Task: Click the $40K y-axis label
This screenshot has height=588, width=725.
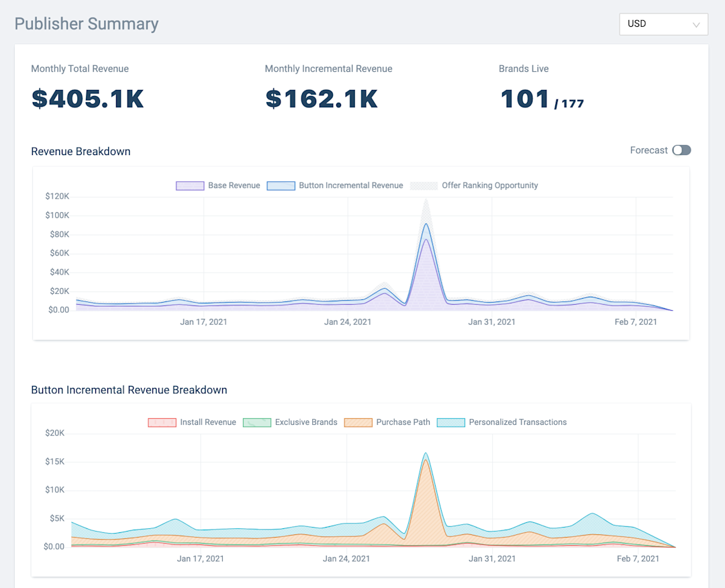Action: tap(60, 273)
